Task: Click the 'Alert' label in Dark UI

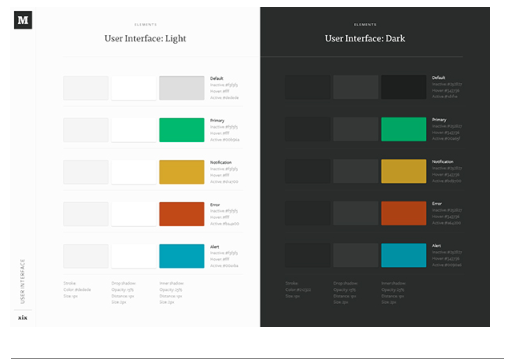Action: [x=436, y=246]
